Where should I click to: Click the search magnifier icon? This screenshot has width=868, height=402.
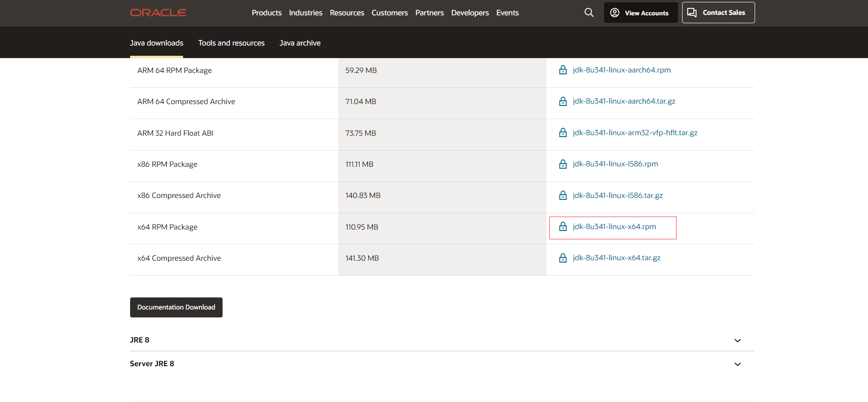pos(589,13)
